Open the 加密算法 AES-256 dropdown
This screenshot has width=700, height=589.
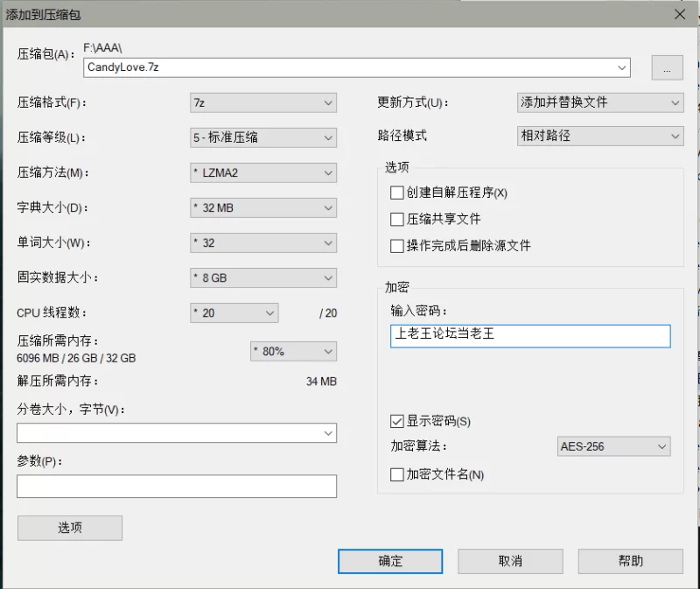coord(614,446)
